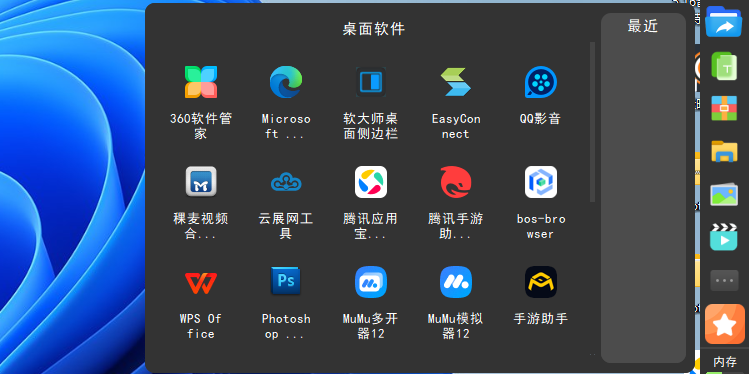The height and width of the screenshot is (374, 749).
Task: Open the three-dots more sidebar button
Action: point(724,280)
